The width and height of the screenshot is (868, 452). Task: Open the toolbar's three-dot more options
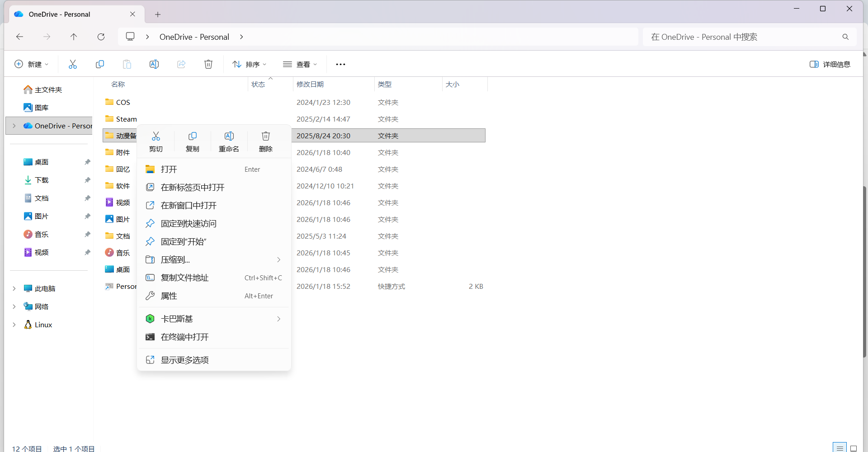[x=340, y=64]
